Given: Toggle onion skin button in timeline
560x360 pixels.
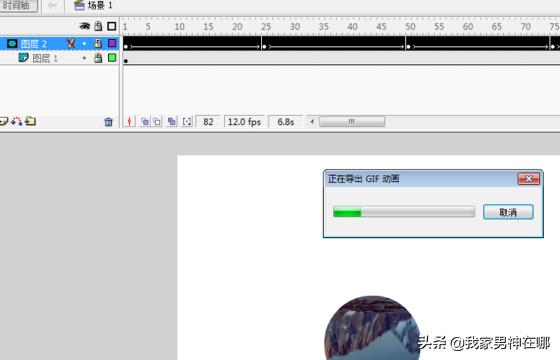Looking at the screenshot, I should click(x=145, y=122).
